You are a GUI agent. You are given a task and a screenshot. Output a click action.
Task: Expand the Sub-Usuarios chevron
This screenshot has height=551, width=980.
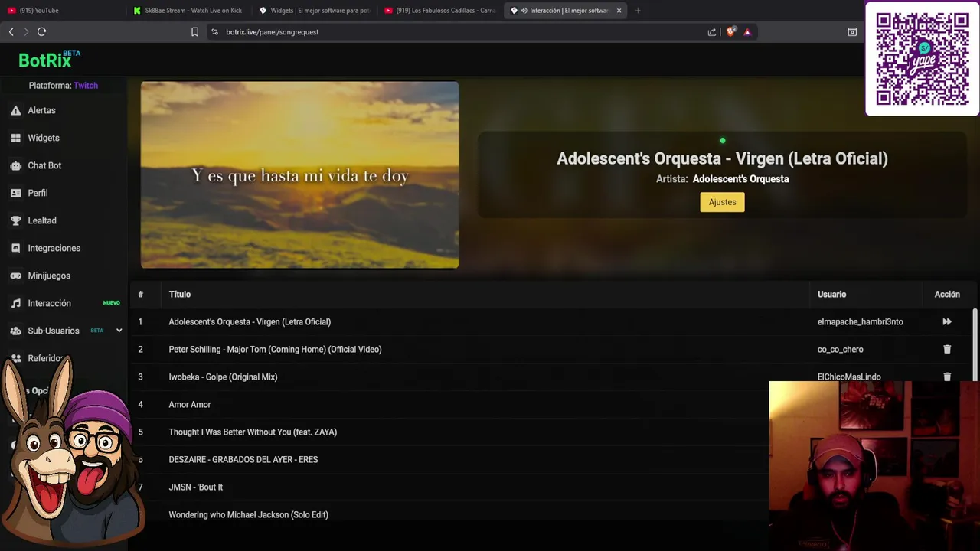(119, 331)
